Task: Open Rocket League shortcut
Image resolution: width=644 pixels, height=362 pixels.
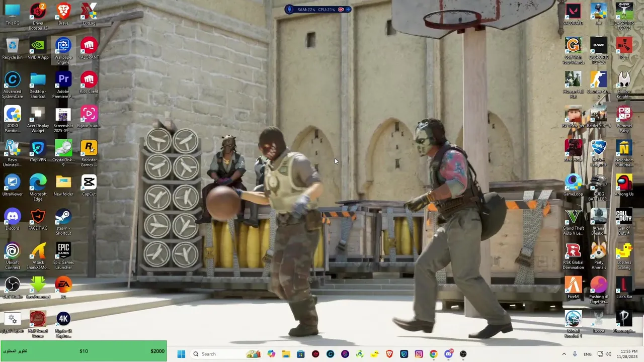Action: click(599, 153)
